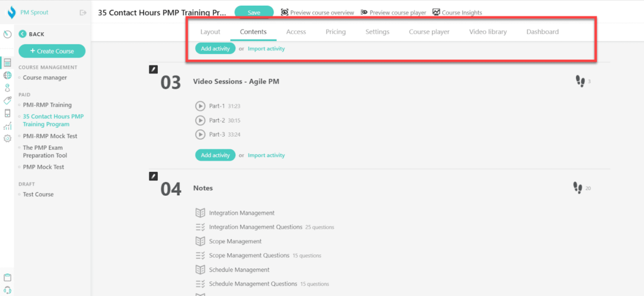Image resolution: width=644 pixels, height=296 pixels.
Task: Click quiz icon beside Scope Management Questions
Action: coord(200,255)
